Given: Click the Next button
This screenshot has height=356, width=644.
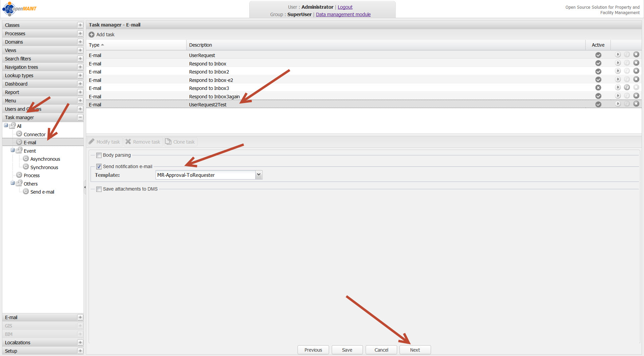Looking at the screenshot, I should 415,350.
